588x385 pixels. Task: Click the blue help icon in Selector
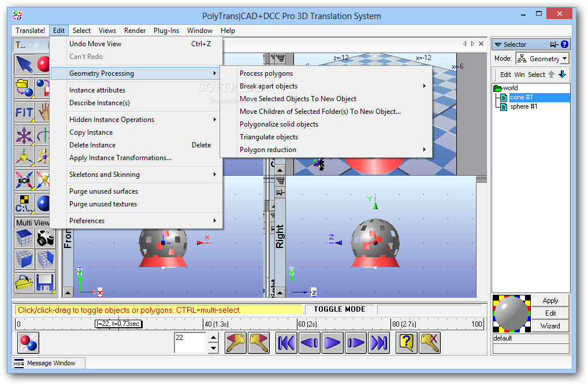tap(564, 45)
